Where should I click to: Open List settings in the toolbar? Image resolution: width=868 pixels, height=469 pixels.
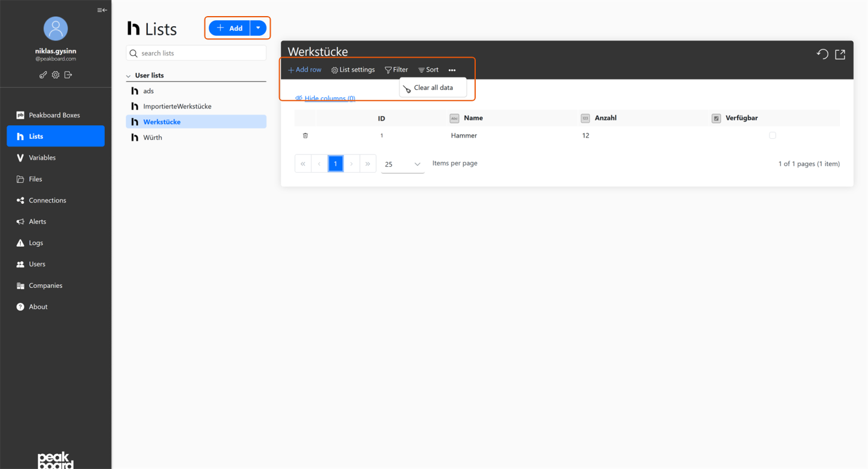pyautogui.click(x=353, y=70)
